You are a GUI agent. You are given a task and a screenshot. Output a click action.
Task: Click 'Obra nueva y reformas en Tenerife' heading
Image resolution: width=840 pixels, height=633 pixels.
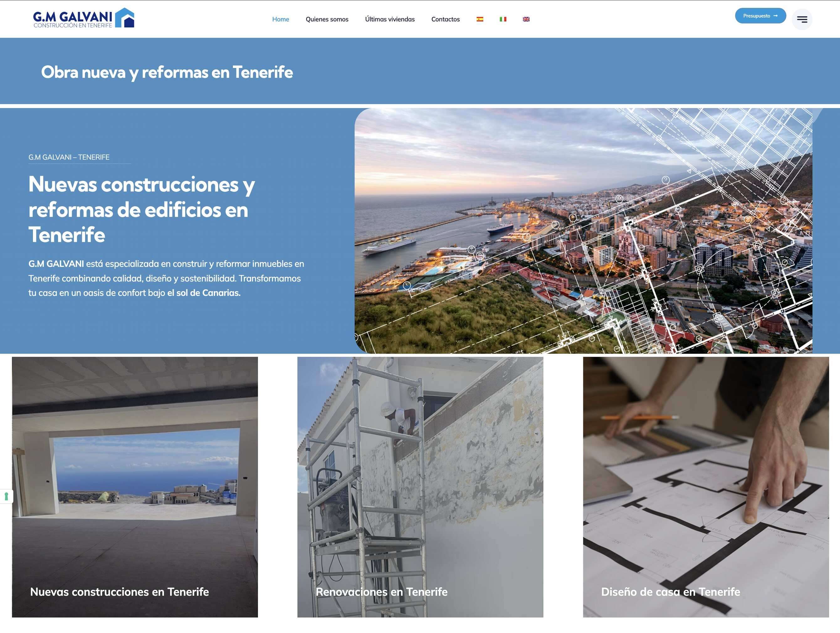167,72
